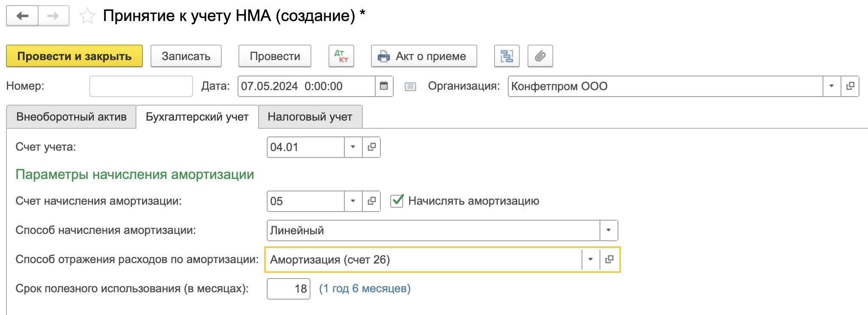Click the Линейный method field
Screen dimensions: 868x315
point(433,230)
